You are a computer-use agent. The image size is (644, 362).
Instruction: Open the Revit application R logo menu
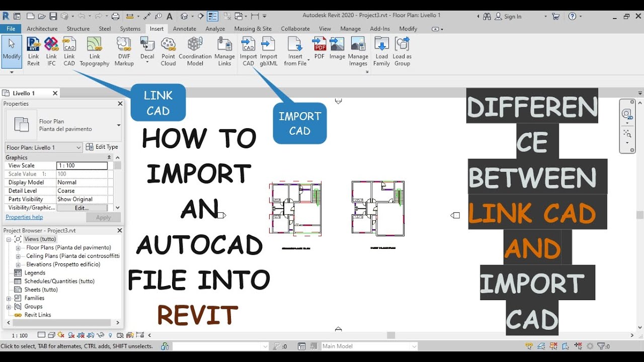pyautogui.click(x=6, y=16)
